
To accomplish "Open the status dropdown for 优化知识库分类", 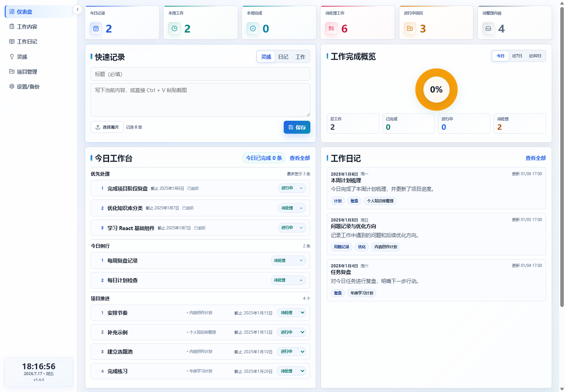I will click(x=292, y=208).
